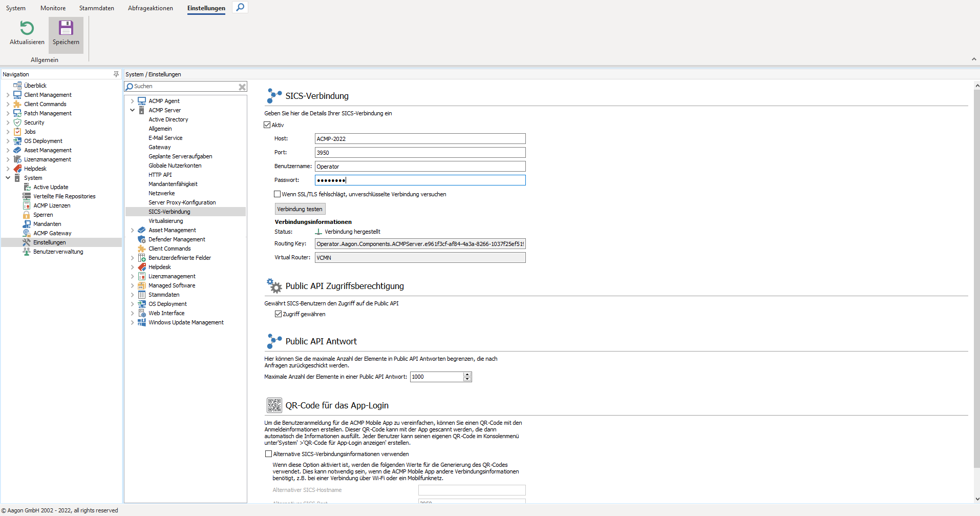Expand the ACMP Agent tree node
This screenshot has width=980, height=516.
[x=133, y=101]
